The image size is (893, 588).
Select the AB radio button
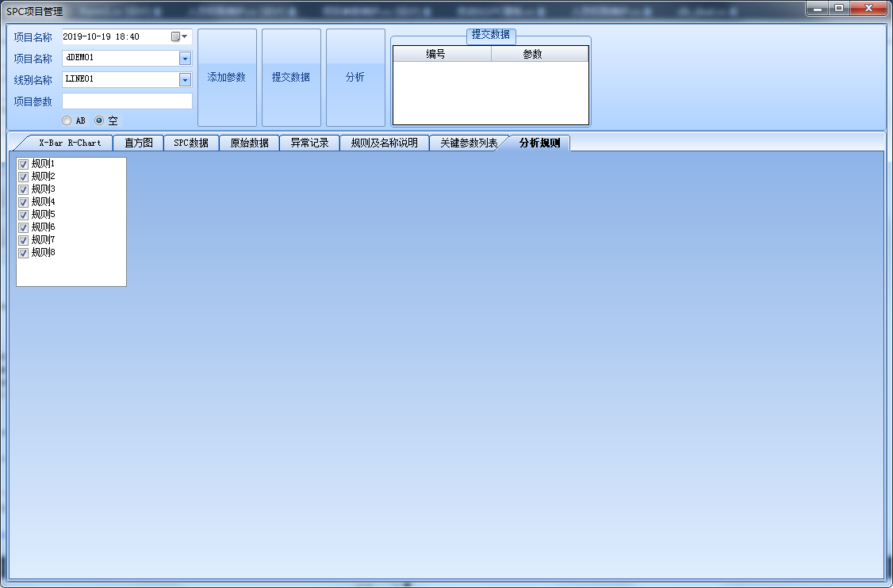point(67,120)
